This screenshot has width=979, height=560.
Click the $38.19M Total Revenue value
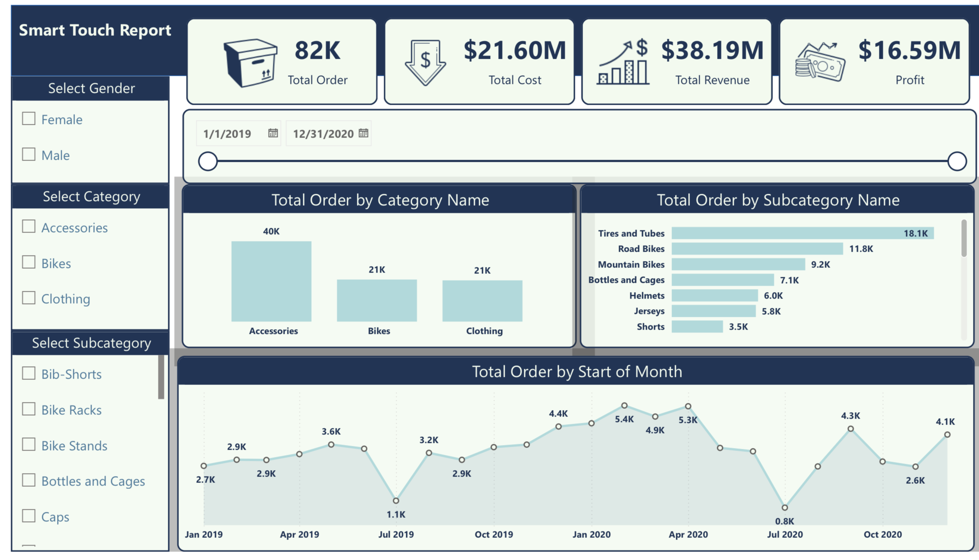[712, 50]
